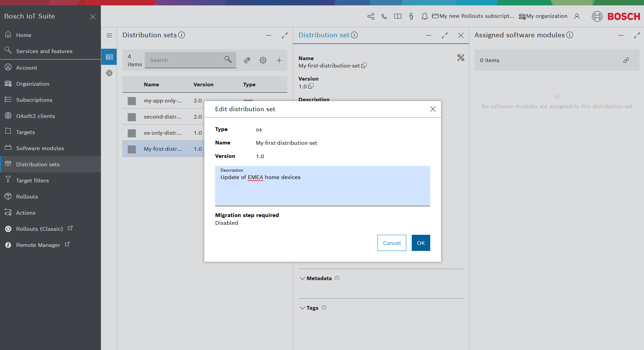The image size is (644, 350).
Task: Open Remote Manager external link
Action: click(50, 245)
